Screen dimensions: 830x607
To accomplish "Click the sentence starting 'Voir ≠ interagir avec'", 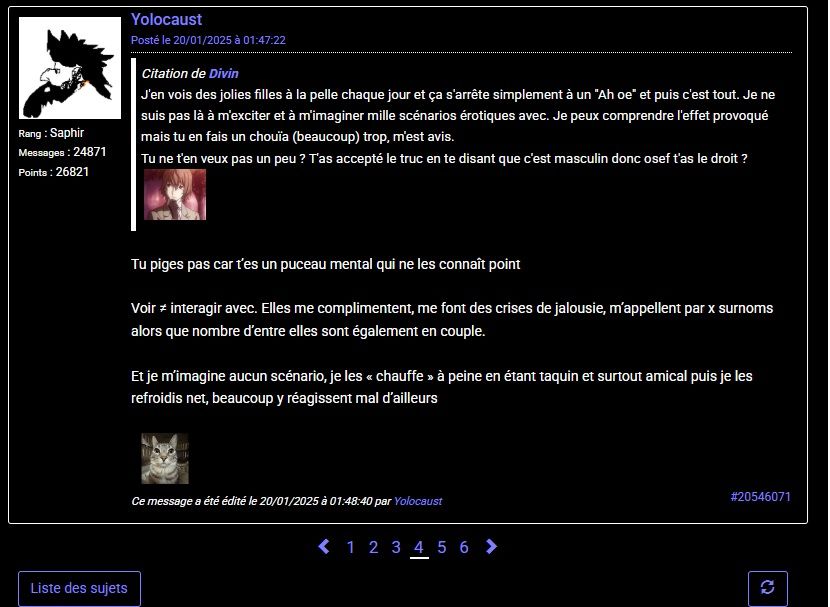I will [x=452, y=320].
